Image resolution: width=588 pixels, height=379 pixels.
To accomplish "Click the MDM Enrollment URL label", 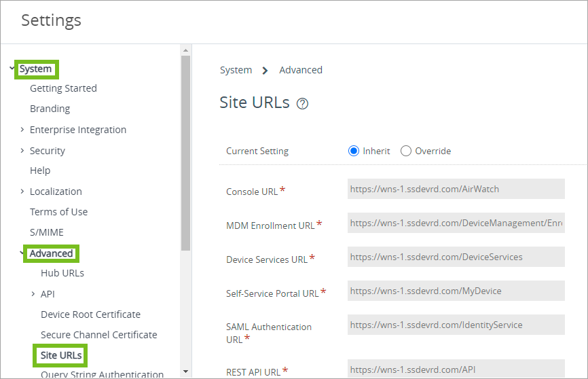I will coord(270,225).
